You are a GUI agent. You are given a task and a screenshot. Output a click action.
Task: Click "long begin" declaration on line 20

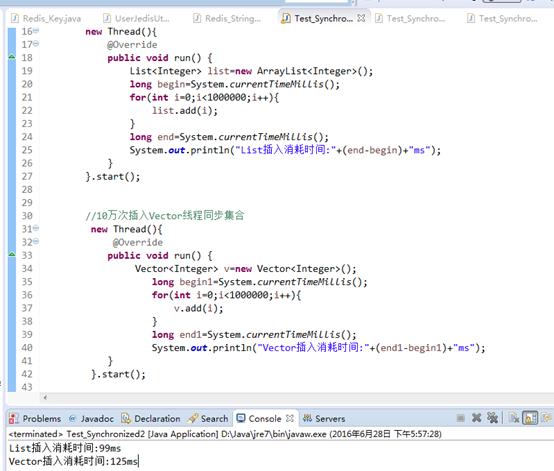pos(157,84)
